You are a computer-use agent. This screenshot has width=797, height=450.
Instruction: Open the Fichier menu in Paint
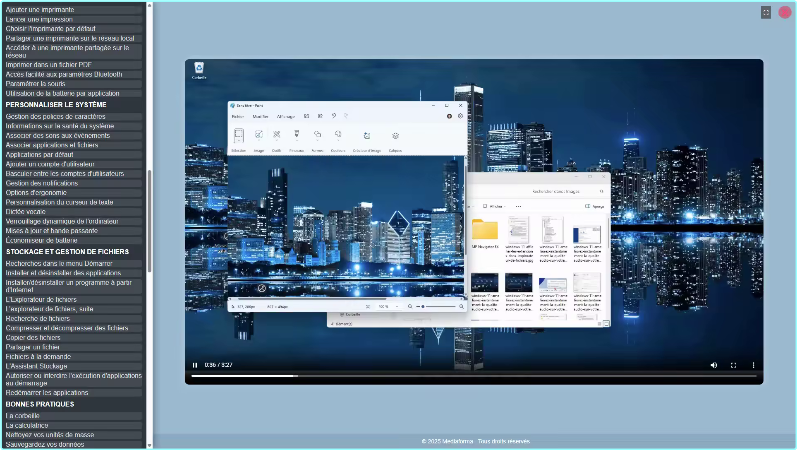click(x=238, y=116)
